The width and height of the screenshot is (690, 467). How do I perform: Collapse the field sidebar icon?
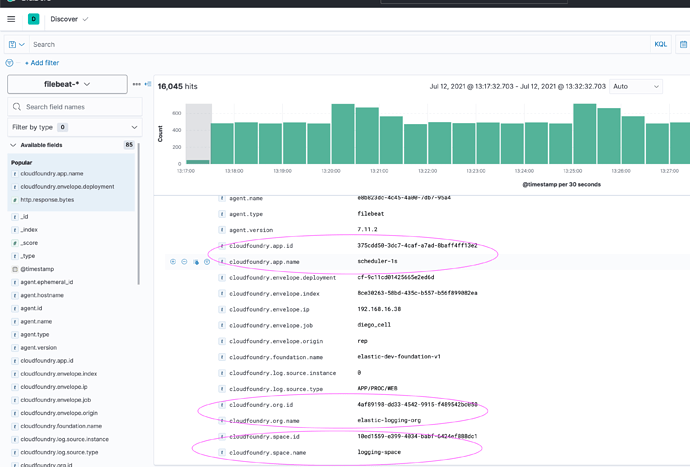(x=148, y=84)
